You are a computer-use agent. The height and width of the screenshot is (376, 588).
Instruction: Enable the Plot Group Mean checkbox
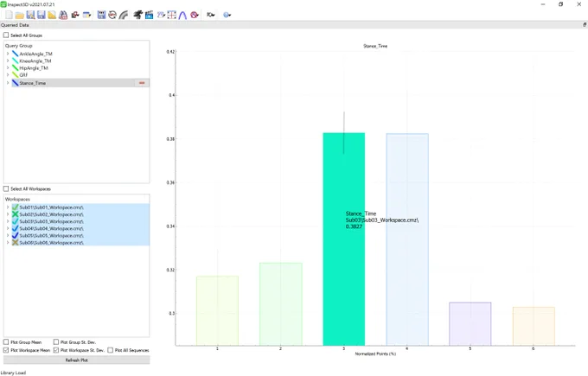pyautogui.click(x=6, y=342)
